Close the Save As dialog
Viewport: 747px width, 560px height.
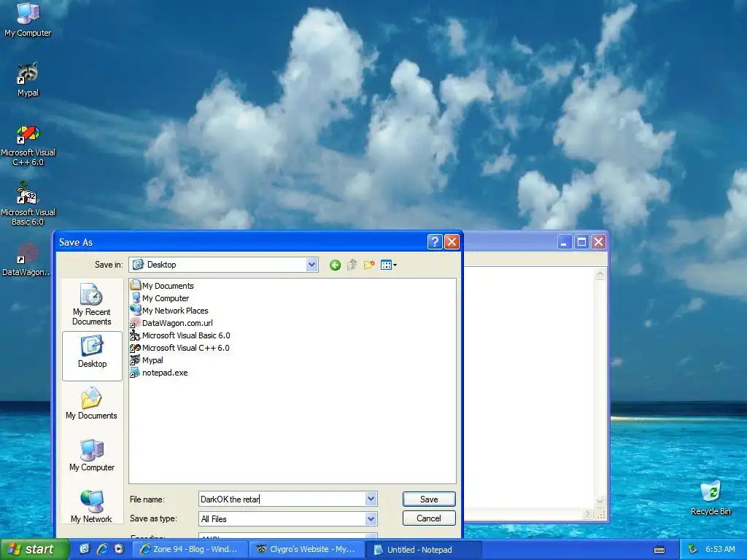pos(452,242)
